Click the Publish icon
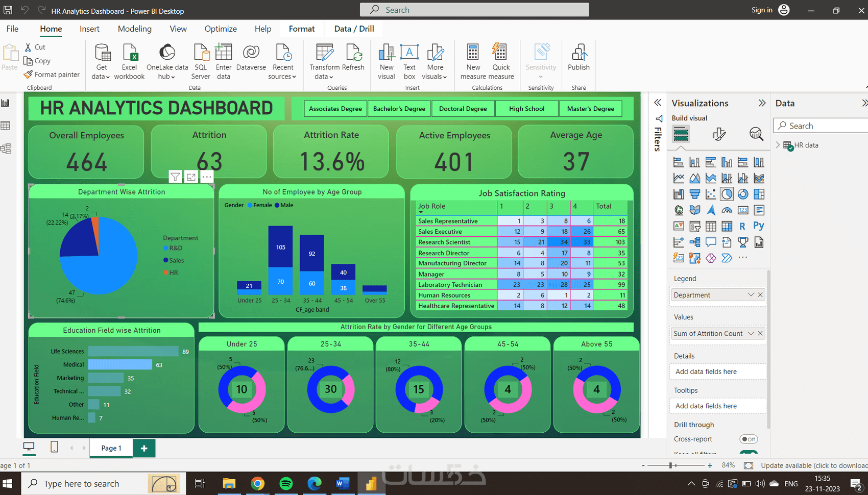This screenshot has height=495, width=868. pyautogui.click(x=578, y=56)
